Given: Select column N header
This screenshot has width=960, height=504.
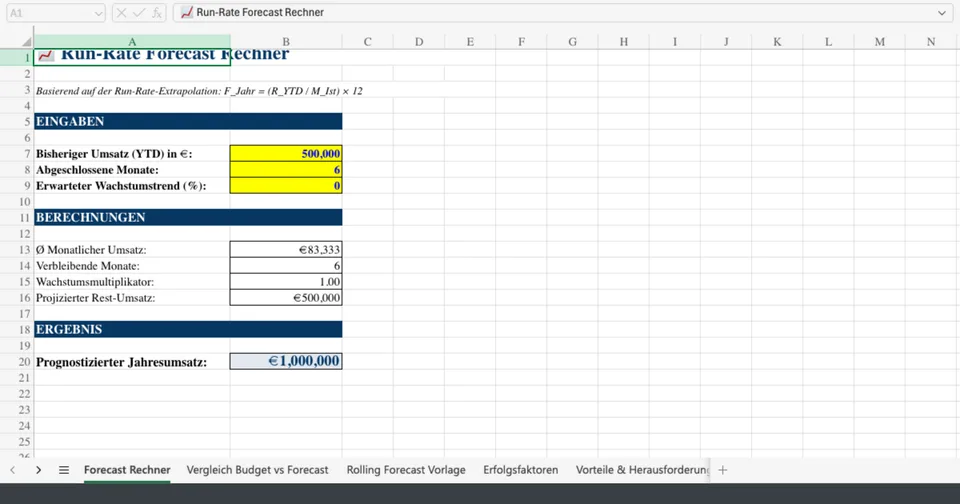Looking at the screenshot, I should point(931,42).
